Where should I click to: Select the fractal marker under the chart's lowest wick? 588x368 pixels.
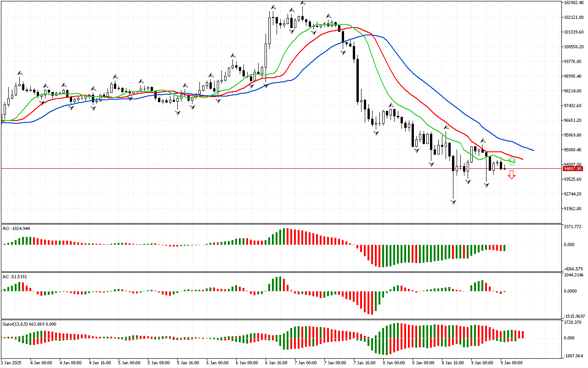click(x=453, y=201)
